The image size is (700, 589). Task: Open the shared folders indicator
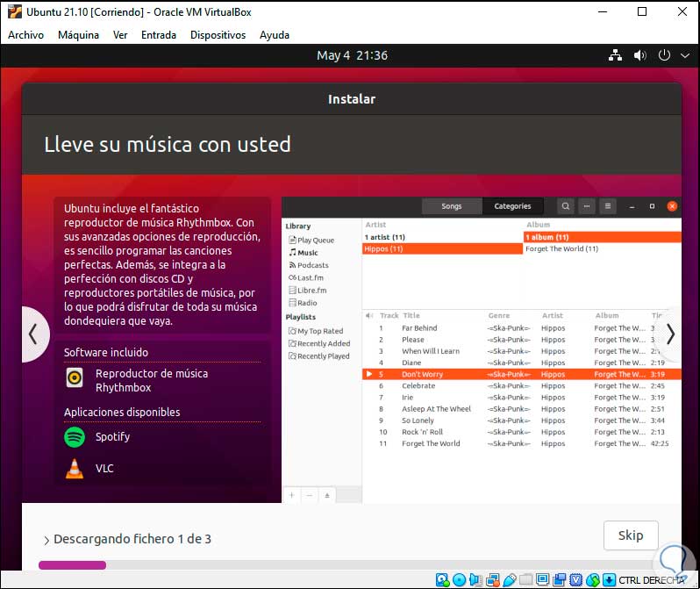(526, 580)
